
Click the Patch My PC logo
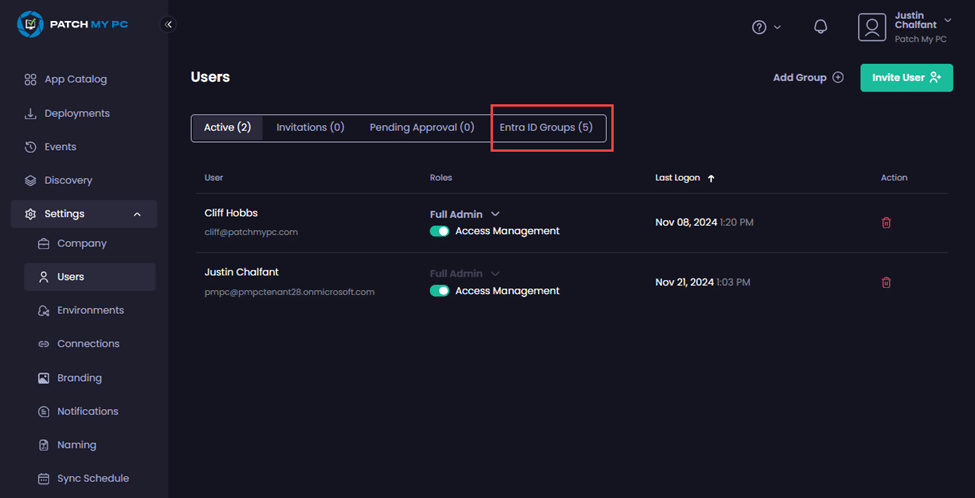80,24
